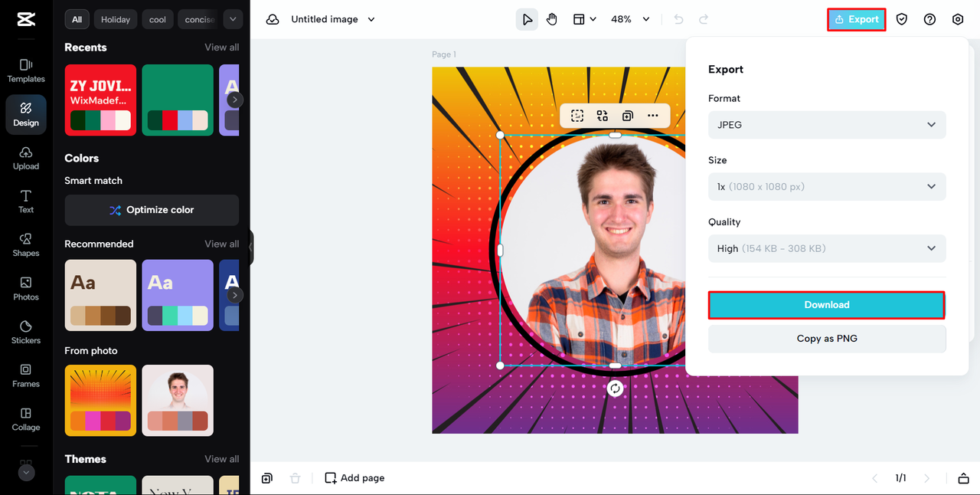Click the duplicate page icon at bottom
This screenshot has height=495, width=980.
pyautogui.click(x=266, y=478)
